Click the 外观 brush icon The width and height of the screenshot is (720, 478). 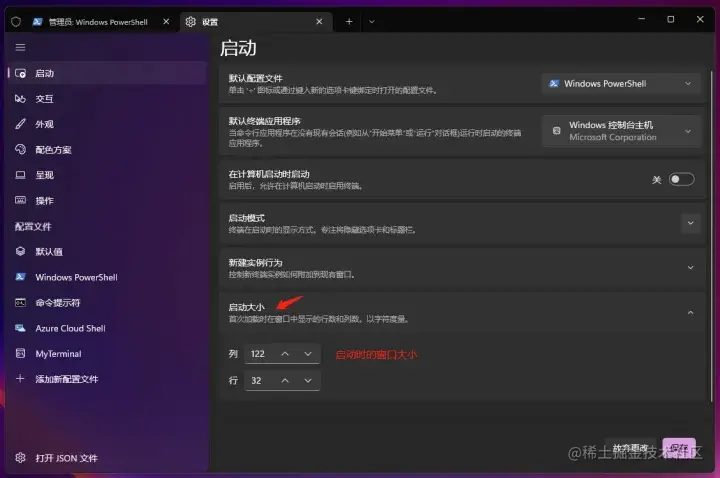[20, 124]
